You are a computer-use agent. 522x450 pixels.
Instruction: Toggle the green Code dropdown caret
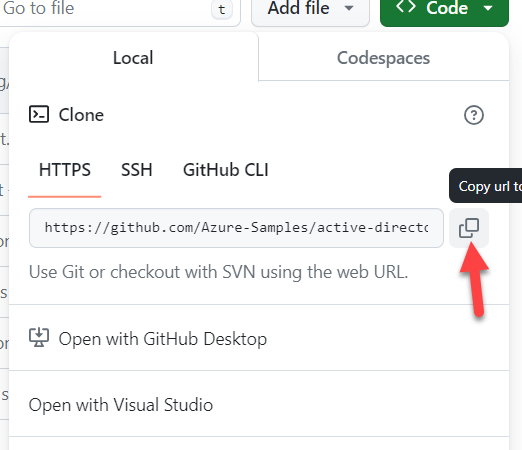[488, 8]
